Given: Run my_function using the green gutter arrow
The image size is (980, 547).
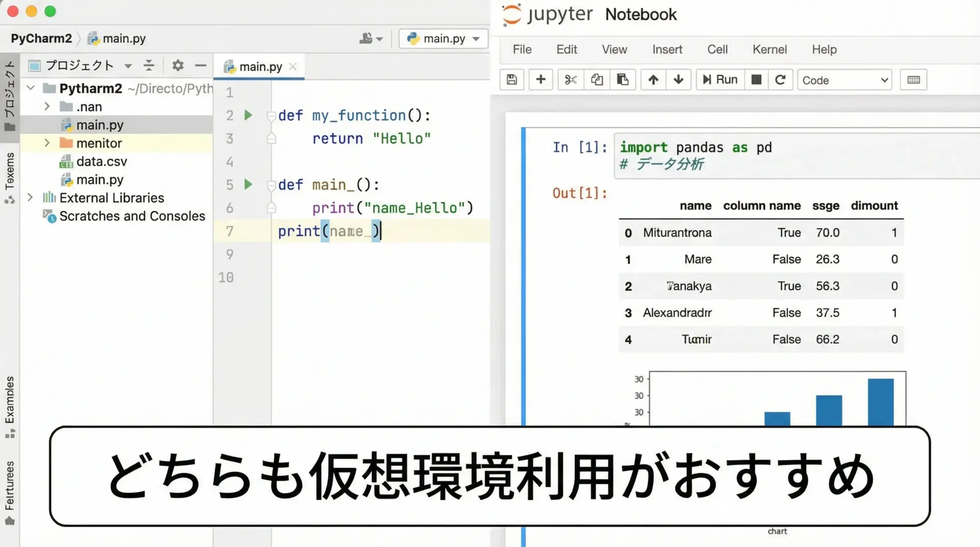Looking at the screenshot, I should (248, 115).
